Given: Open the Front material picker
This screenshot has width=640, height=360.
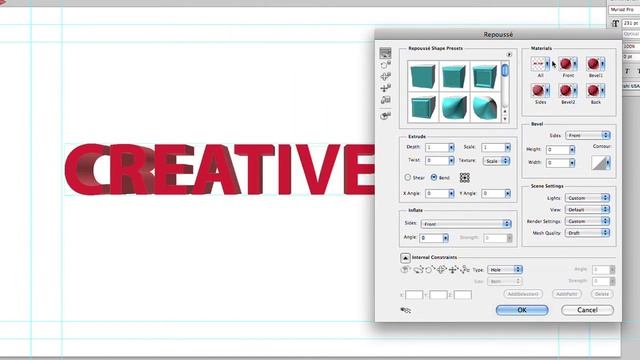Looking at the screenshot, I should tap(568, 64).
